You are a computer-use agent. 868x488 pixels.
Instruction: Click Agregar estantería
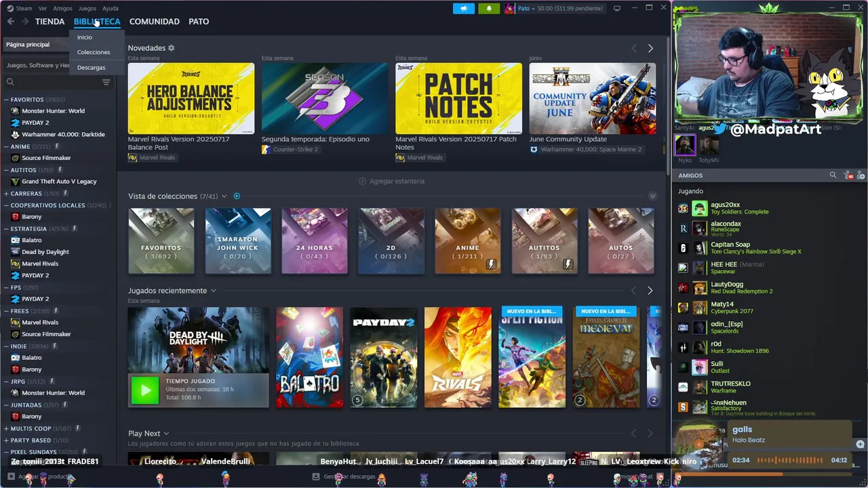click(x=391, y=181)
